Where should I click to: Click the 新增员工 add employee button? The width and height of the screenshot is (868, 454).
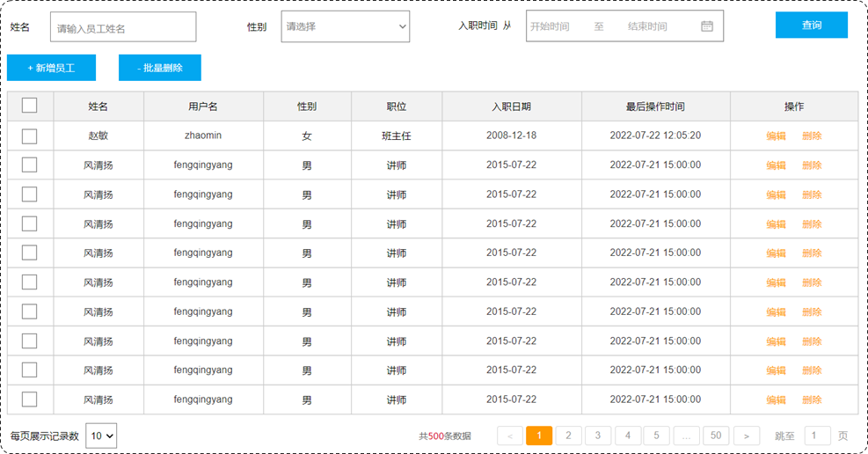pos(52,68)
